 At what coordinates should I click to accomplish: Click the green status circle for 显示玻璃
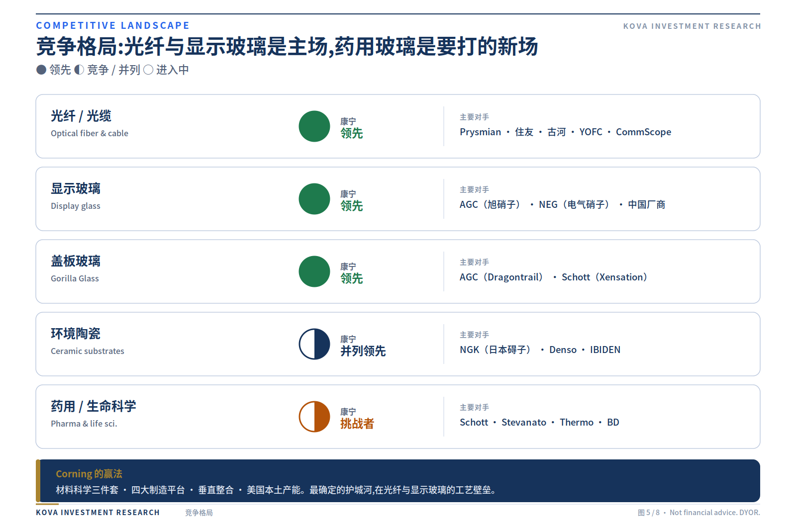click(314, 199)
